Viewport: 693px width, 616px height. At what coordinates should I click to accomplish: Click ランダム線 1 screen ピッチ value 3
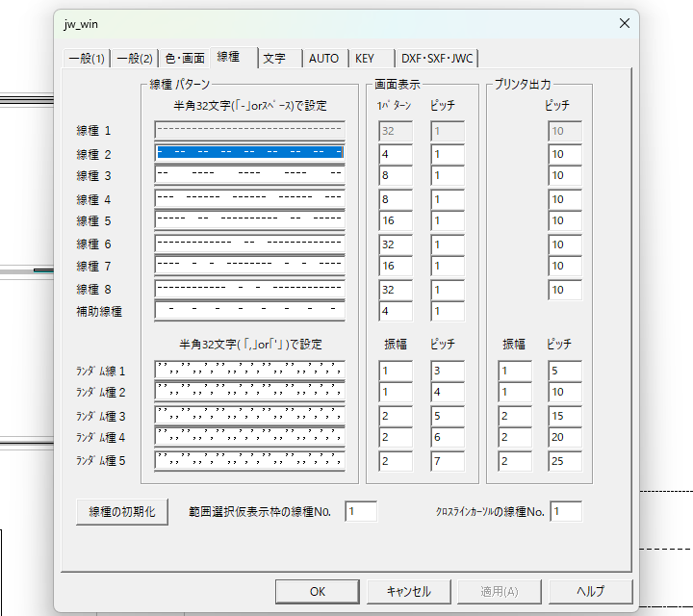[x=448, y=371]
